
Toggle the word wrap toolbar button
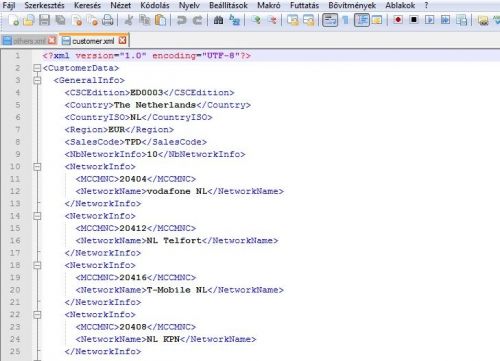(x=330, y=20)
